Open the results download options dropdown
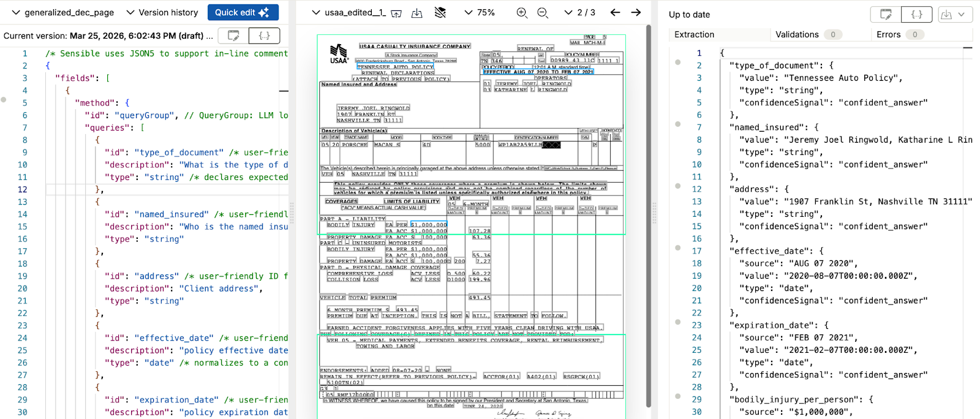Screen dimensions: 980x419 (x=954, y=14)
